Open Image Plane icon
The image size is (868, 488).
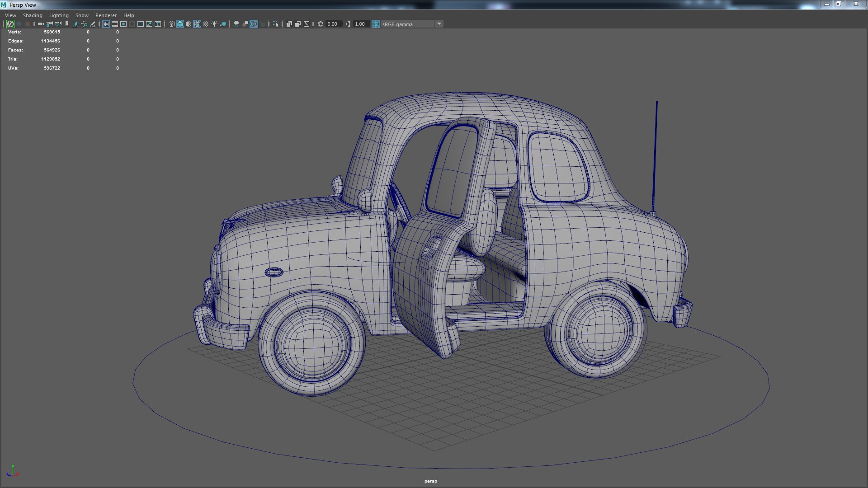click(75, 24)
